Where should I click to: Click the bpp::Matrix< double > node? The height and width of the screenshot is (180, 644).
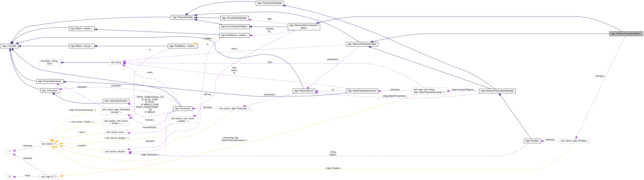pyautogui.click(x=82, y=29)
